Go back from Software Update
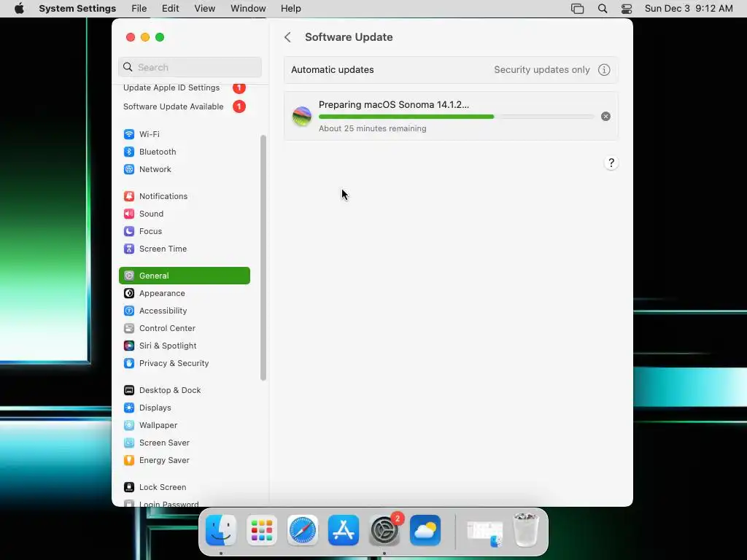The height and width of the screenshot is (560, 747). click(x=287, y=37)
